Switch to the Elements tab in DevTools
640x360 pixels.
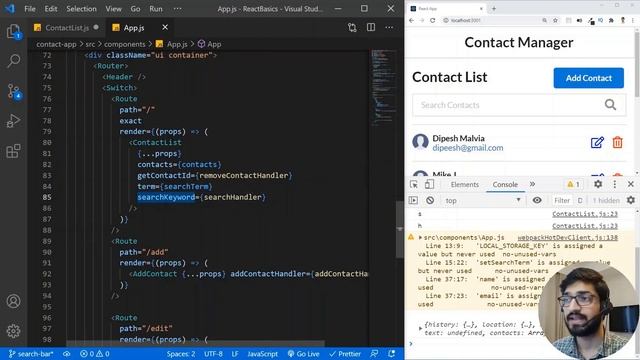click(464, 184)
